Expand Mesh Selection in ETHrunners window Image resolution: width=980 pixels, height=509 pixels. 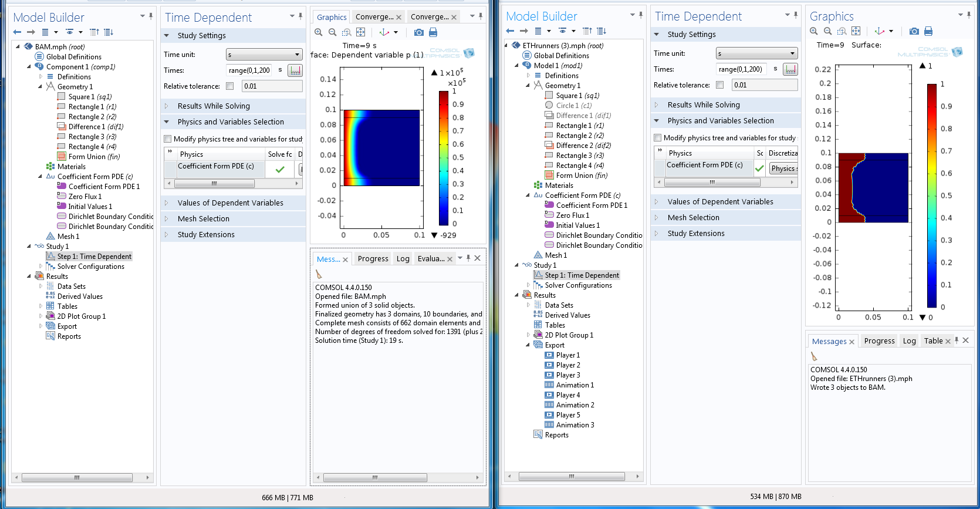tap(656, 218)
